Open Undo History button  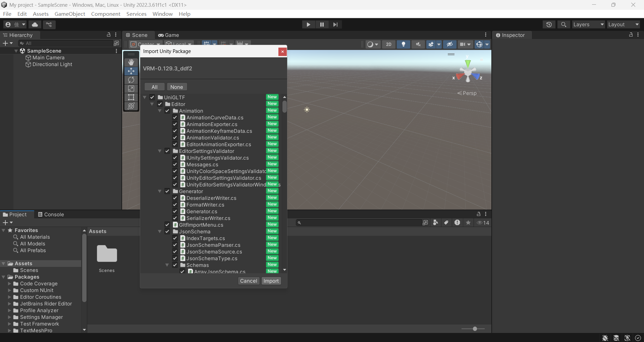[x=549, y=24]
